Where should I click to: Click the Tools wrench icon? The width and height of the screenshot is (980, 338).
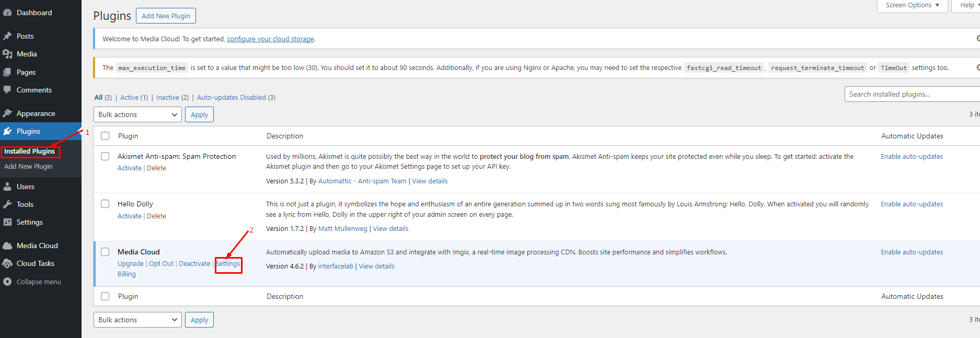(x=7, y=204)
